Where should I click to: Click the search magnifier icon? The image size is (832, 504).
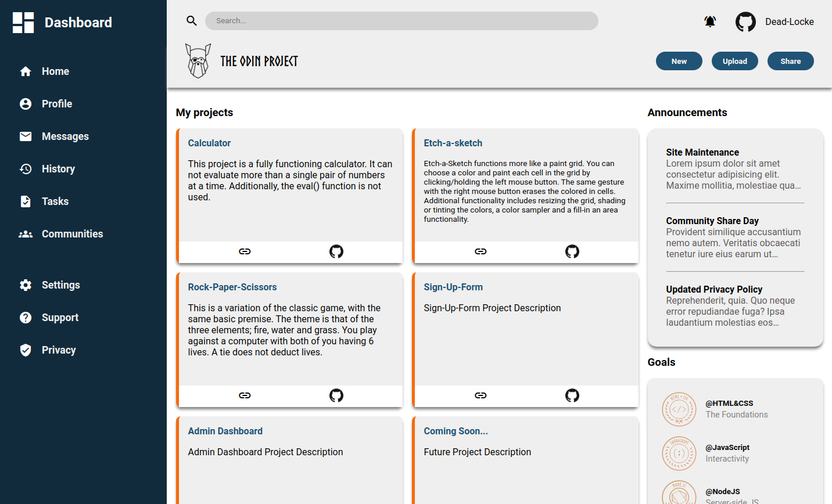coord(192,20)
